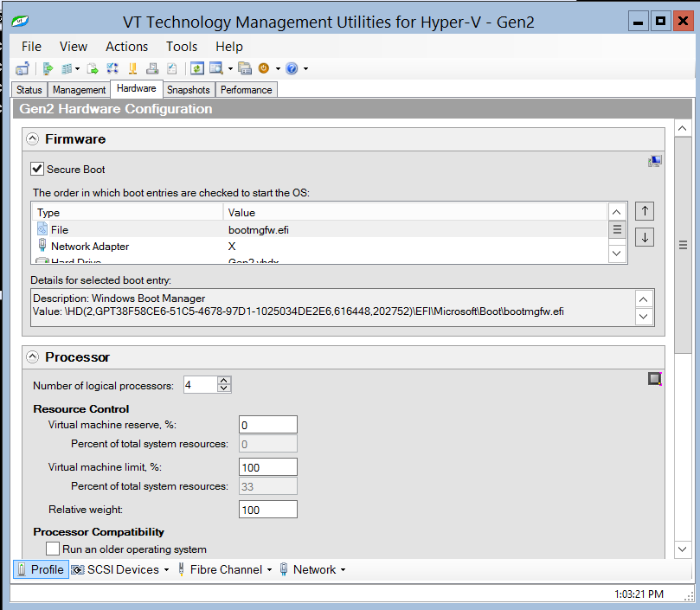
Task: Click the Profile button in the bottom bar
Action: pyautogui.click(x=40, y=569)
